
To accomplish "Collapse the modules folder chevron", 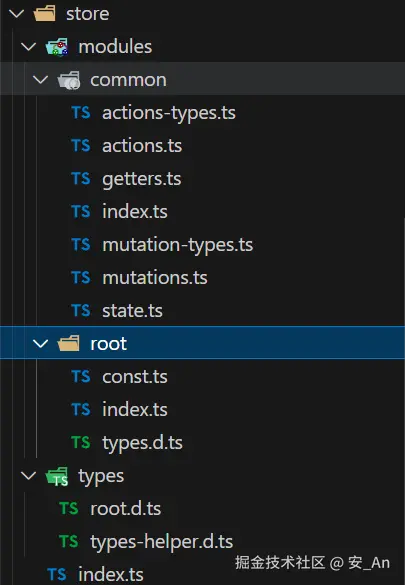I will click(28, 47).
